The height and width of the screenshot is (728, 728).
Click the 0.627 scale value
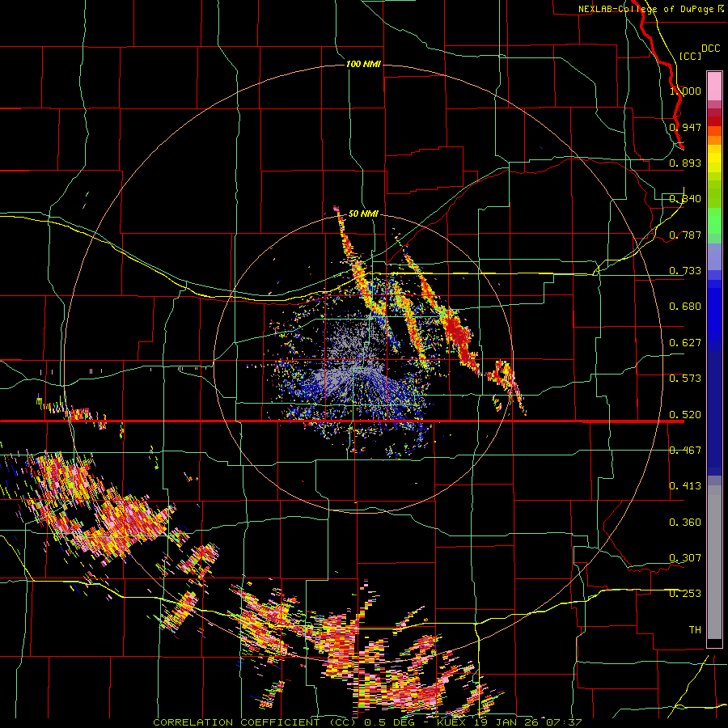pos(685,343)
